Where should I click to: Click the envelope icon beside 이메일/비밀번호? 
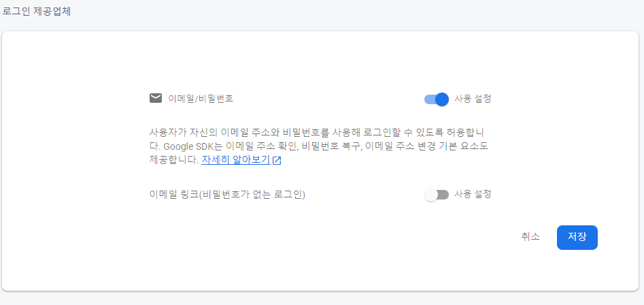point(156,98)
